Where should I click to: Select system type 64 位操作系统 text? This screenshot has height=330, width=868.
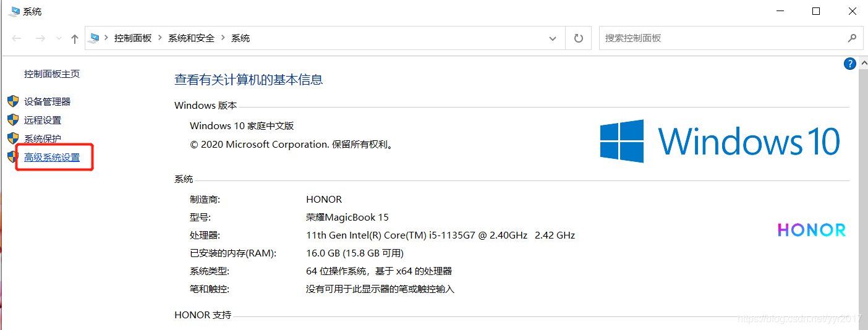379,271
